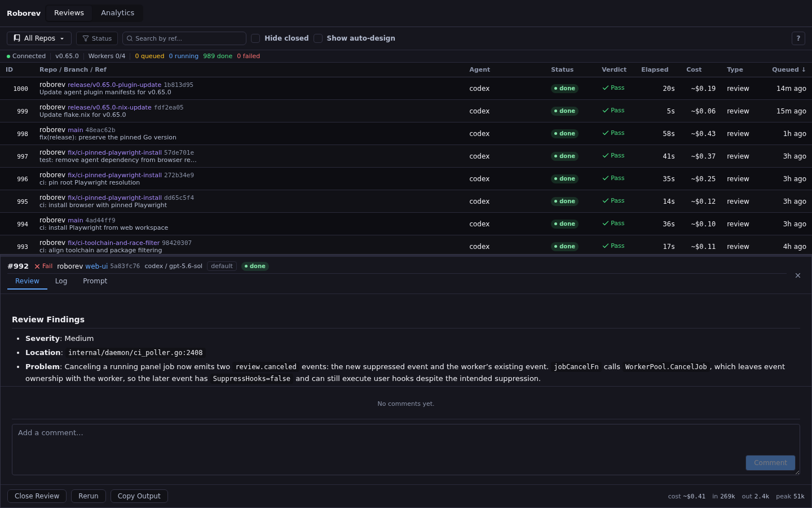Focus the Search by ref field

tap(184, 38)
